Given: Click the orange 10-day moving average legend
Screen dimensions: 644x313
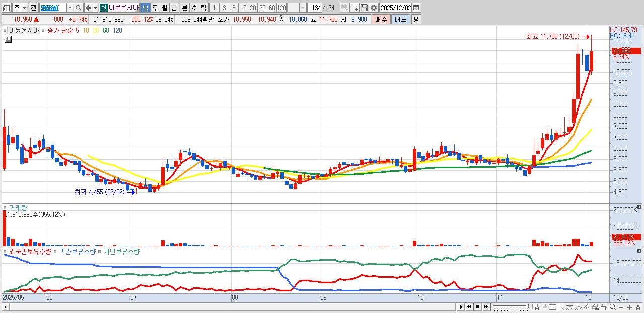Looking at the screenshot, I should pos(87,30).
